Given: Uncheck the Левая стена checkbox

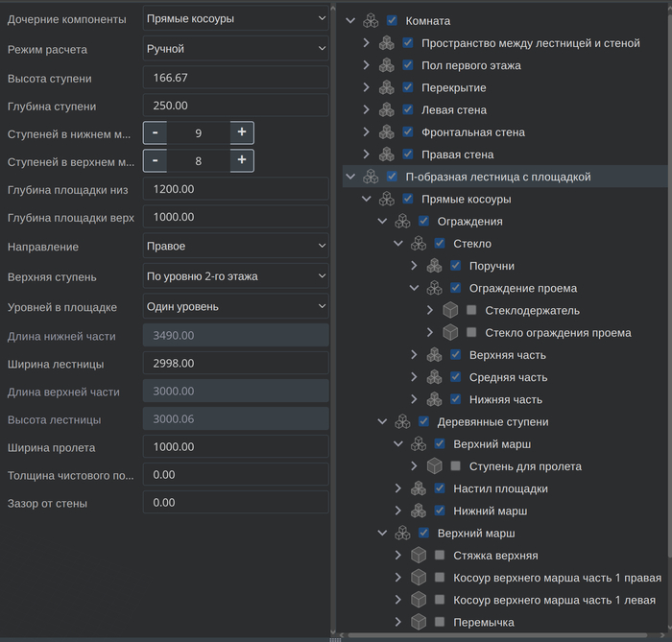Looking at the screenshot, I should point(408,110).
